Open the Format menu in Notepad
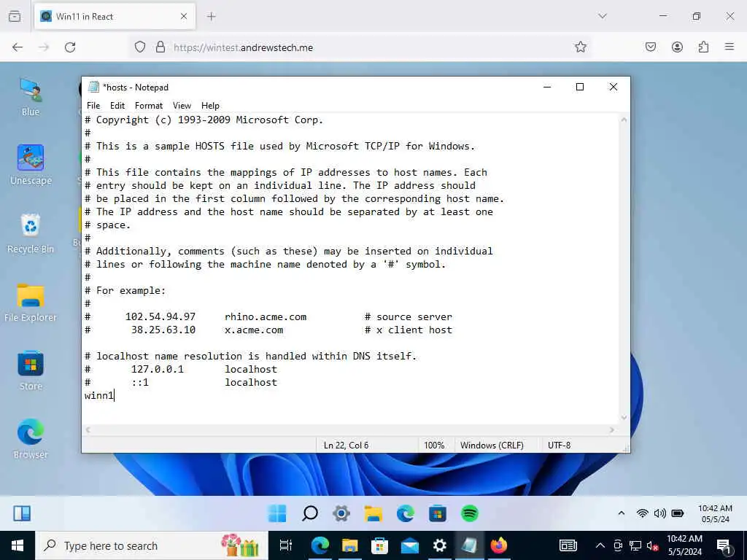This screenshot has width=747, height=560. coord(149,106)
